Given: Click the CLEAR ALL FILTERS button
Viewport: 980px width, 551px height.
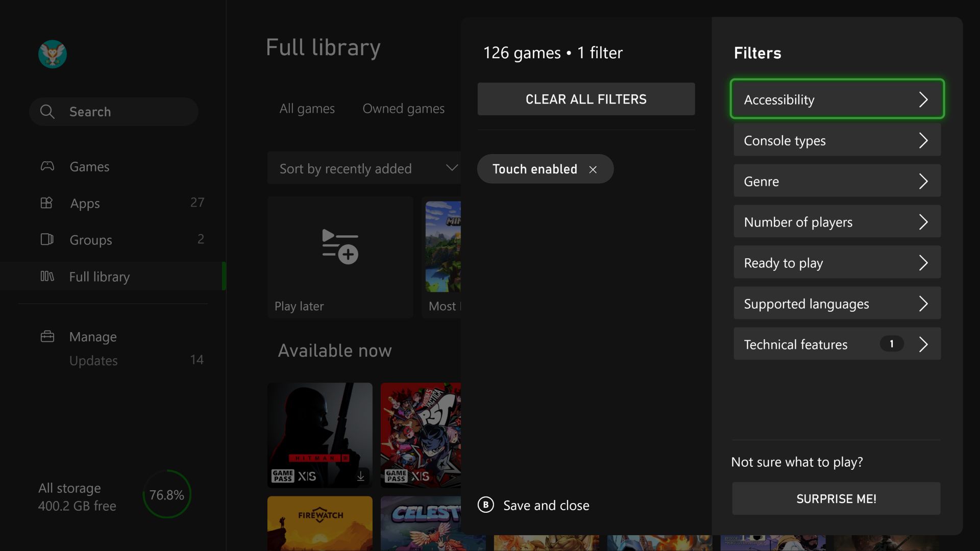Looking at the screenshot, I should (586, 98).
